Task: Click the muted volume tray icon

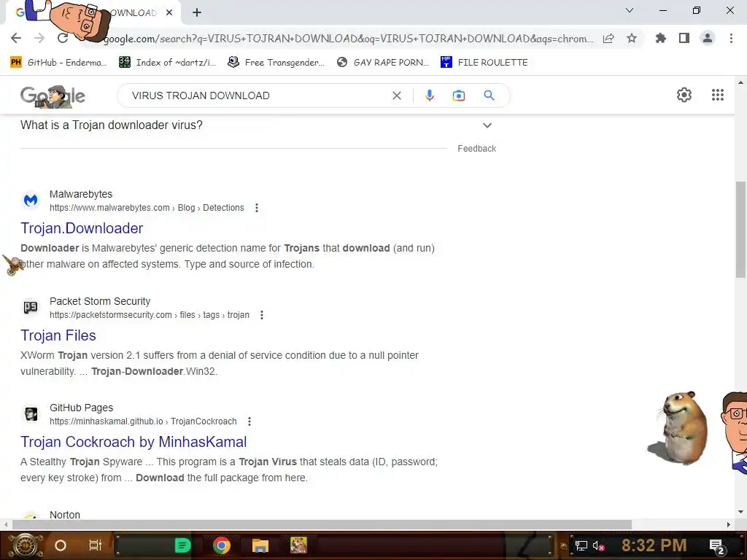Action: 598,545
